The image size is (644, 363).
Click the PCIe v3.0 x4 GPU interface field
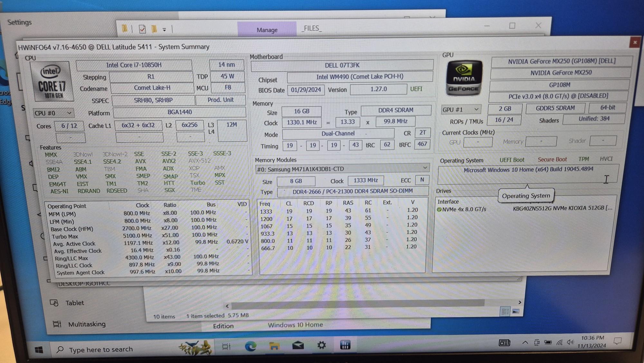(558, 96)
